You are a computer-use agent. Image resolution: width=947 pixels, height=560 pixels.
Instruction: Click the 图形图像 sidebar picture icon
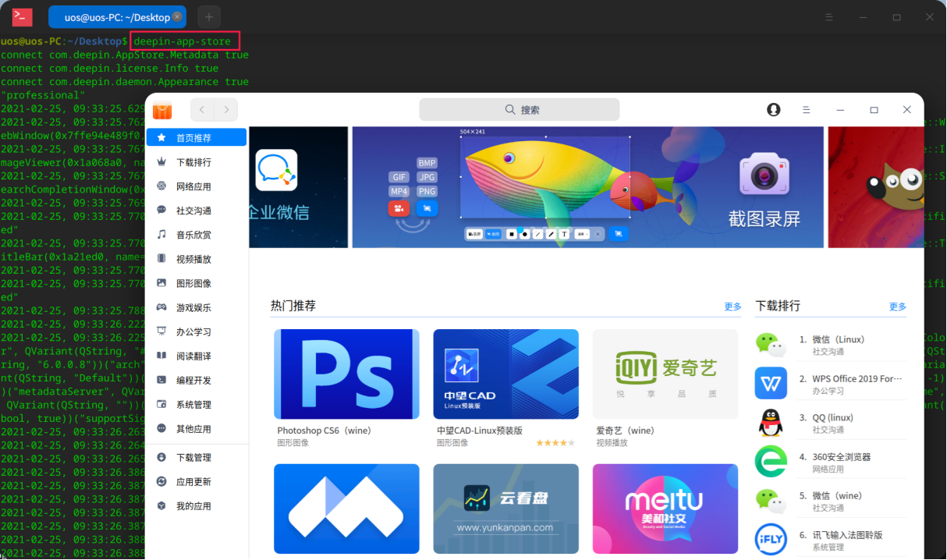[x=161, y=283]
